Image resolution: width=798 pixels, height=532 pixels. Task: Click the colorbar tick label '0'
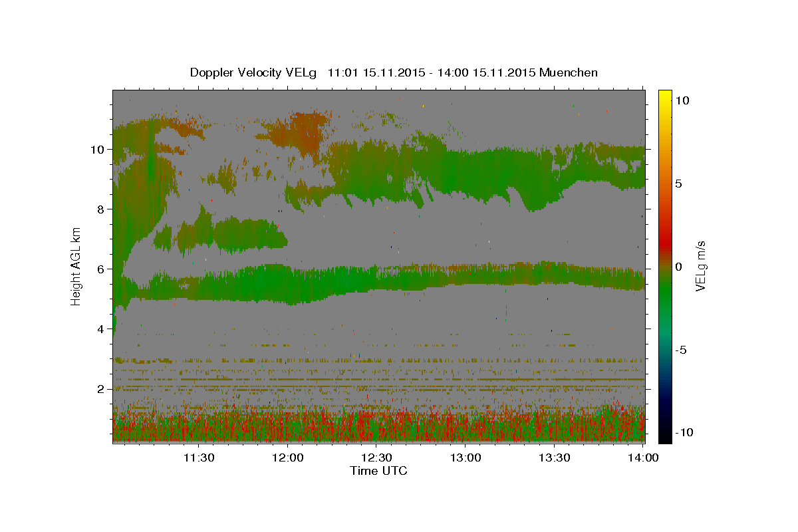click(x=679, y=267)
